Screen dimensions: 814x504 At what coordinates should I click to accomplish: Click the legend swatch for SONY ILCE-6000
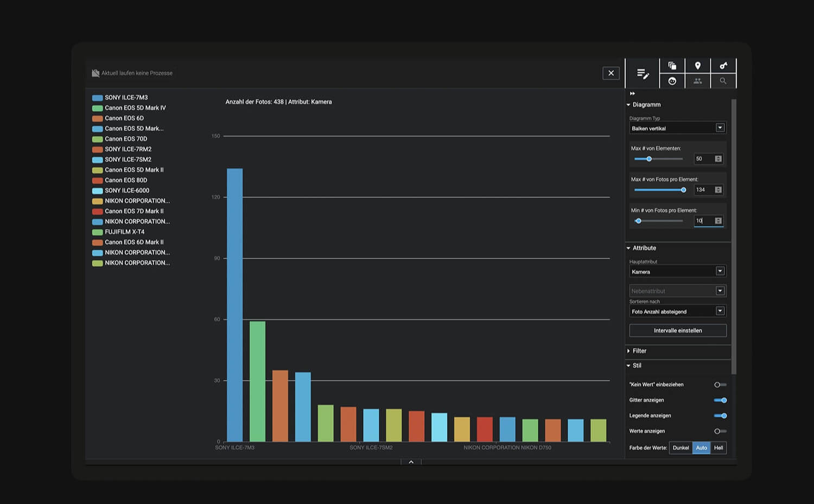click(98, 190)
